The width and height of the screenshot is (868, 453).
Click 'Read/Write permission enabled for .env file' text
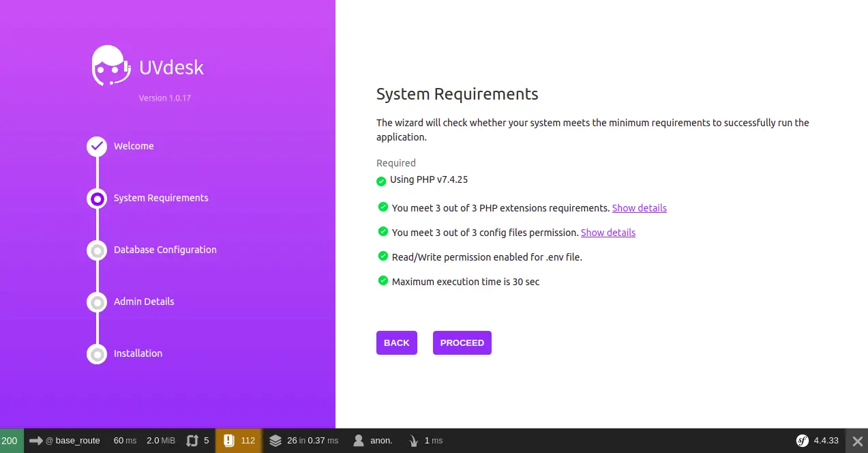pyautogui.click(x=487, y=257)
